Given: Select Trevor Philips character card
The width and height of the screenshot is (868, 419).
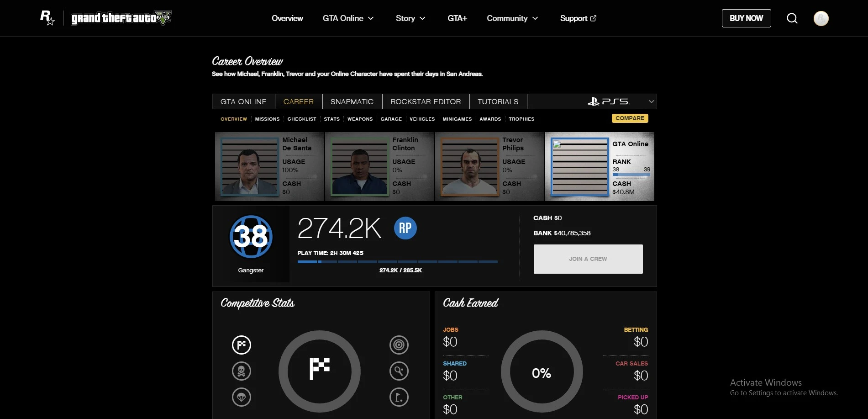Looking at the screenshot, I should pyautogui.click(x=489, y=167).
